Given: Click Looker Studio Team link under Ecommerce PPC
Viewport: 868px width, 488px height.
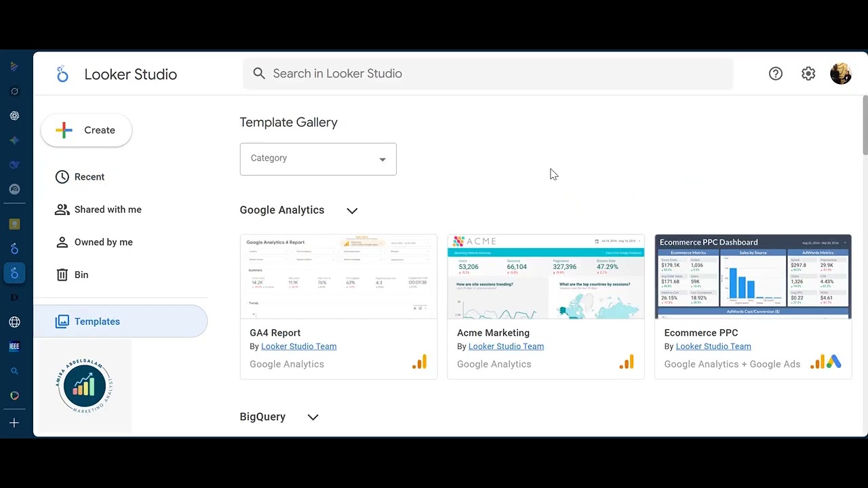Looking at the screenshot, I should click(x=713, y=346).
